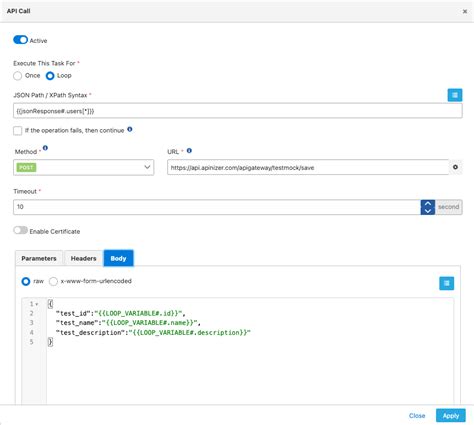Decrease timeout with the down arrow
This screenshot has height=425, width=474.
tap(428, 211)
